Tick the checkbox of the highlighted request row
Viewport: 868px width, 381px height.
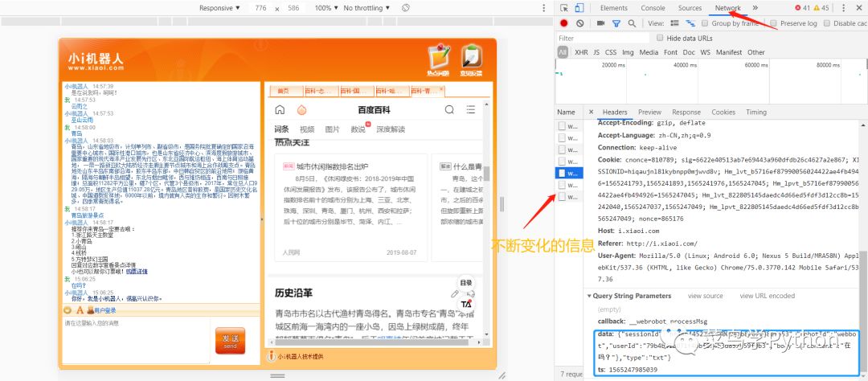coord(562,174)
